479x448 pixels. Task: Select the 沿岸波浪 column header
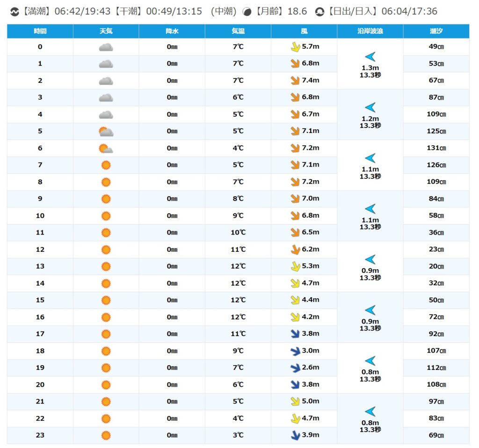[370, 31]
